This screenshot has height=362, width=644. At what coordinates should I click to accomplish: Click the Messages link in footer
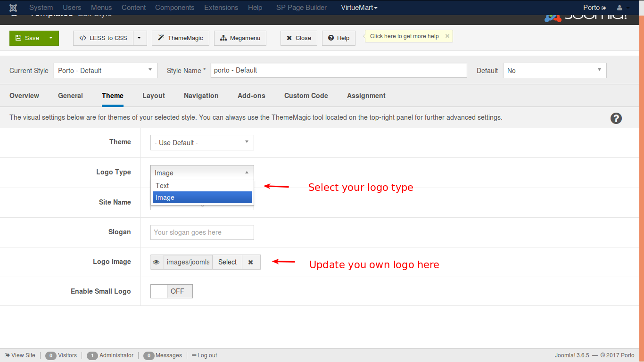point(168,355)
